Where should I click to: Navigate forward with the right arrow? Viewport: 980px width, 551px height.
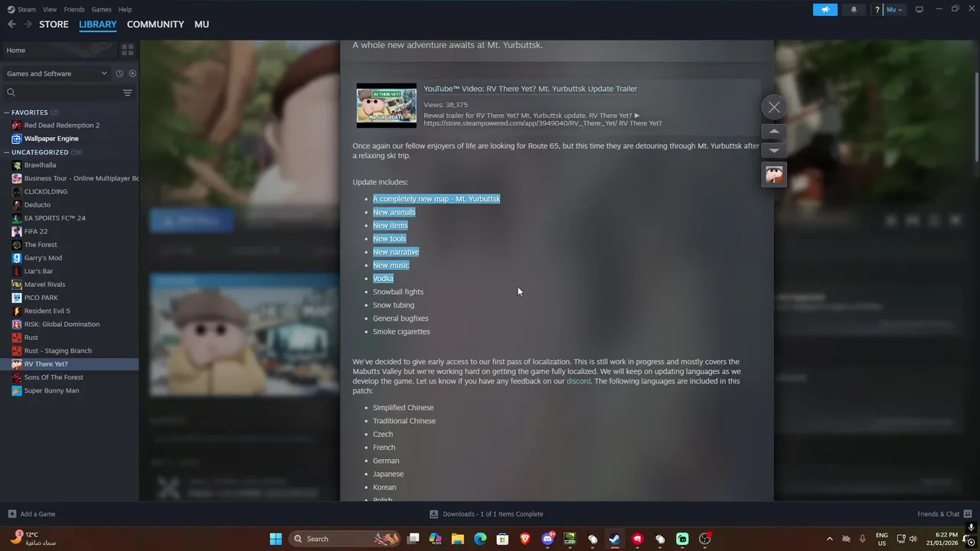tap(28, 24)
